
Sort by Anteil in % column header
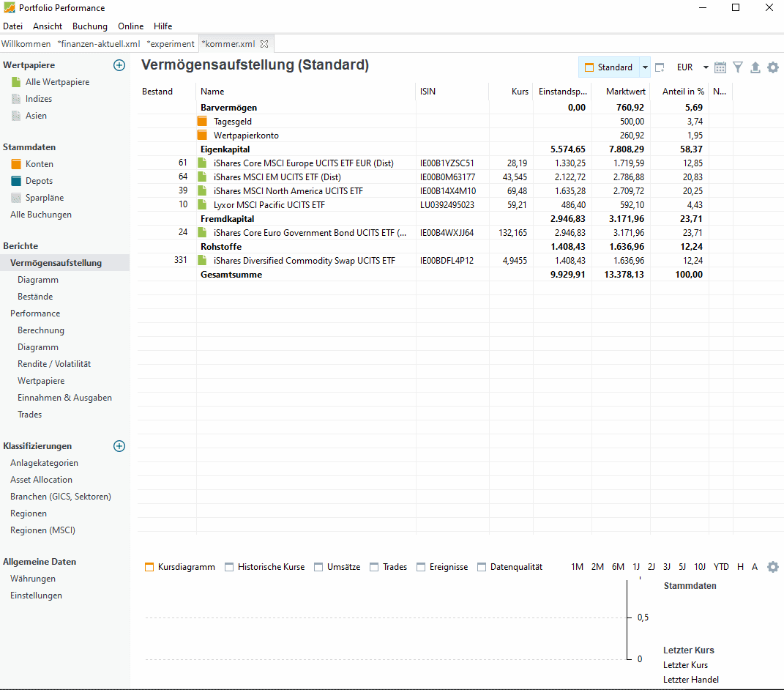[x=679, y=92]
